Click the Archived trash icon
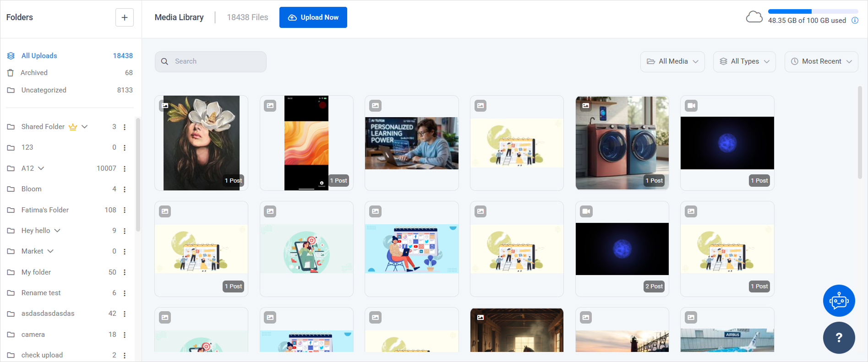The height and width of the screenshot is (362, 868). [11, 73]
